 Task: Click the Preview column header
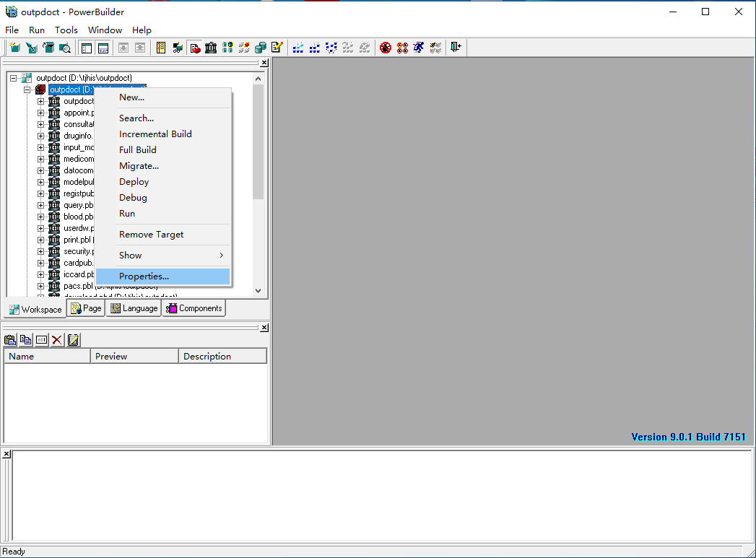[134, 356]
